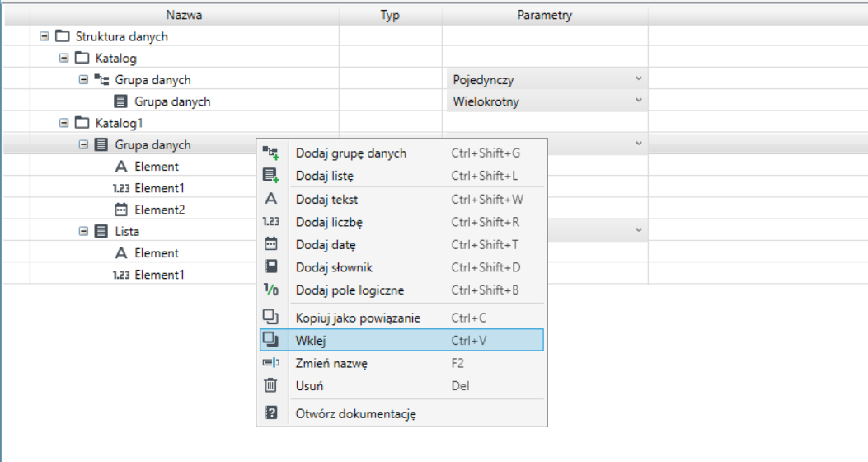868x462 pixels.
Task: Click the paste icon beside Wklej
Action: pos(270,340)
